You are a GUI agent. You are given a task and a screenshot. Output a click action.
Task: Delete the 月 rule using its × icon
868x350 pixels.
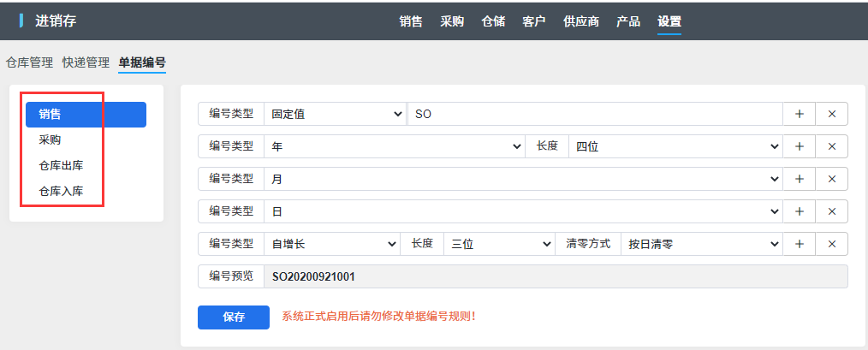click(x=831, y=179)
